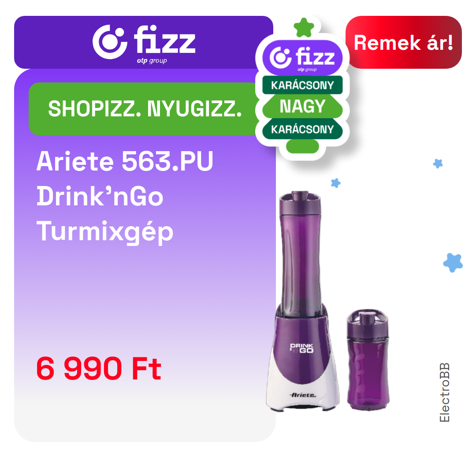Screen dimensions: 476x476
Task: Click the ElectroBB vertical seller text
Action: [444, 392]
